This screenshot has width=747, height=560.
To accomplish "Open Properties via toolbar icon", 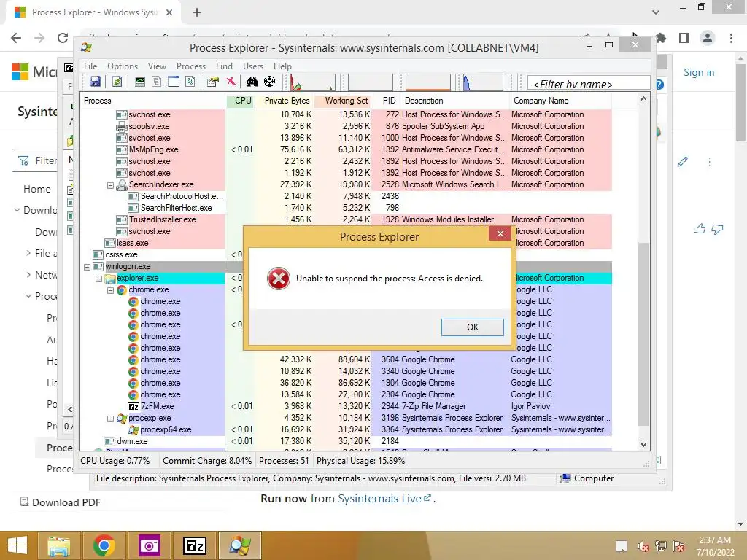I will (213, 82).
